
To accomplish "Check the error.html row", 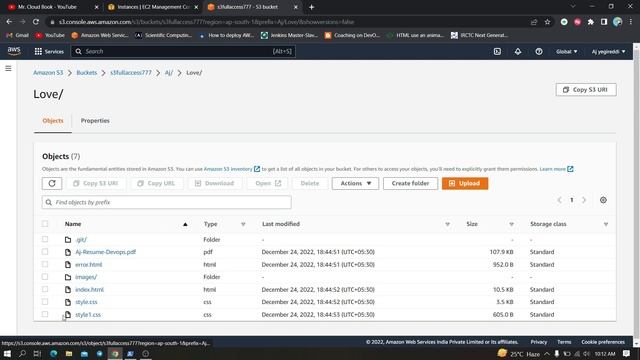I will [x=45, y=264].
